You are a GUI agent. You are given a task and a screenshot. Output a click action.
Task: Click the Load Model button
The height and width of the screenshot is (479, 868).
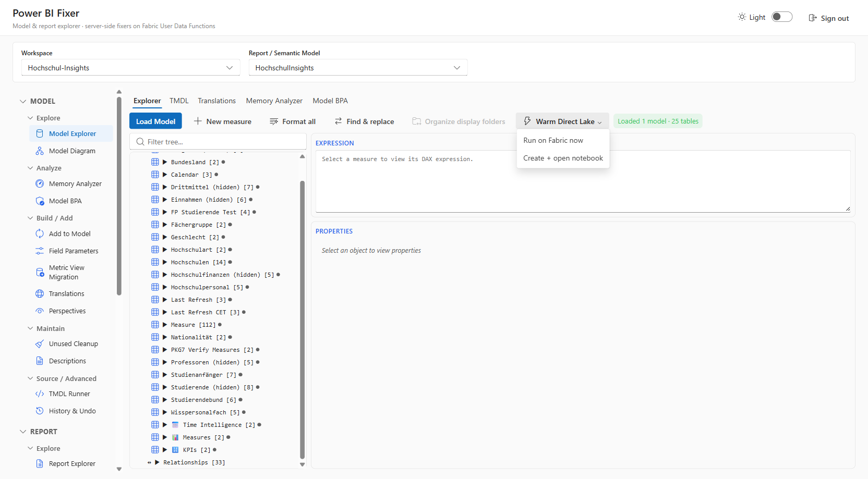pos(155,121)
